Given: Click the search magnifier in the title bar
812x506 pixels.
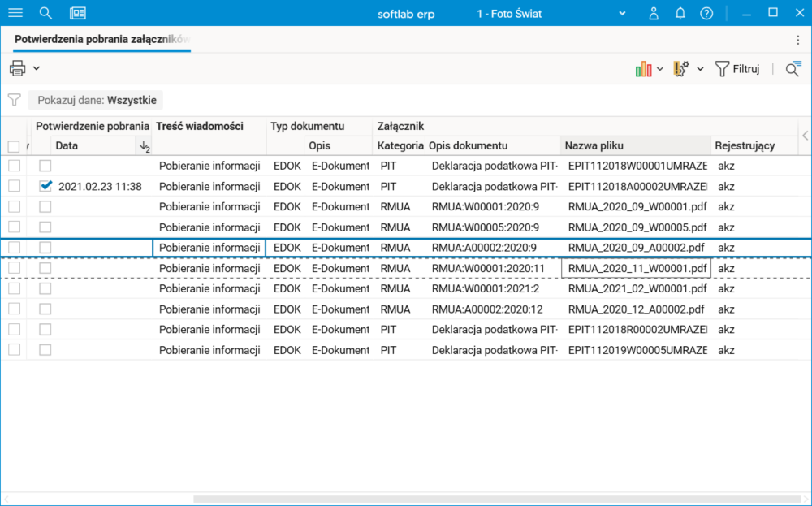Looking at the screenshot, I should tap(45, 13).
